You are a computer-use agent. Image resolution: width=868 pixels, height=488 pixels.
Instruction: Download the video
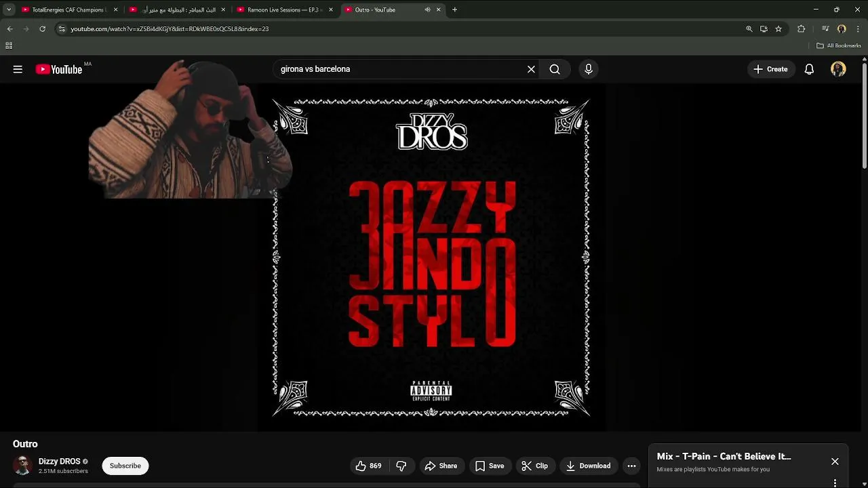(588, 466)
